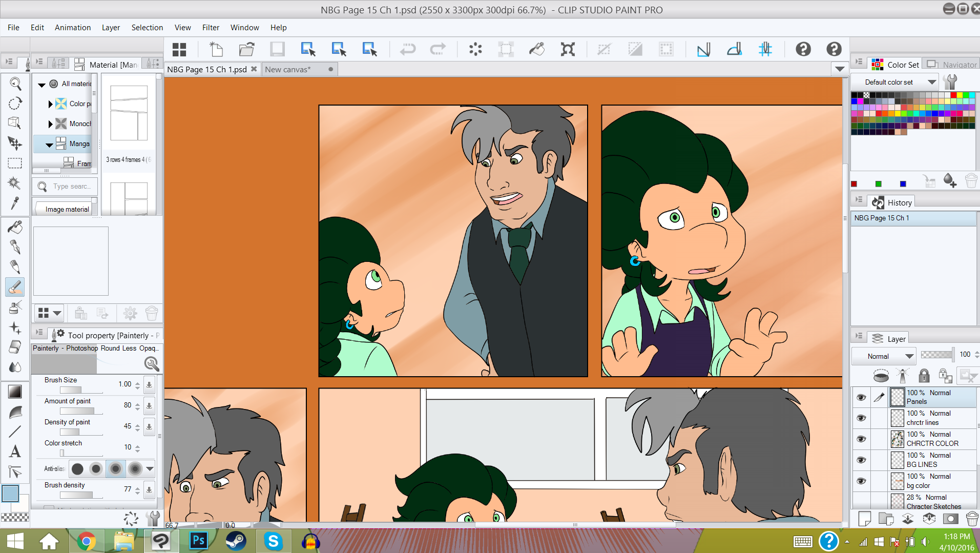Open the canvas tab list dropdown arrow
980x553 pixels.
840,69
